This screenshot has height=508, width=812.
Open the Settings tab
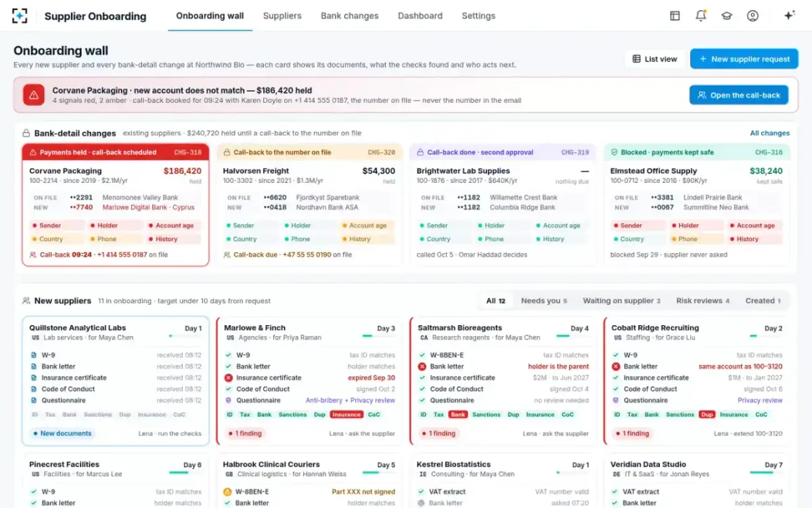click(x=478, y=16)
